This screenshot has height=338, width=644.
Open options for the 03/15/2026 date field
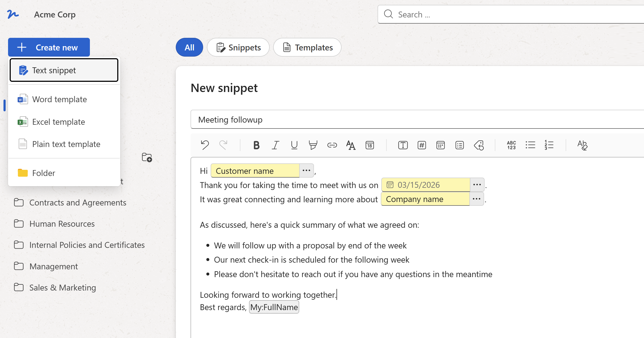[477, 185]
